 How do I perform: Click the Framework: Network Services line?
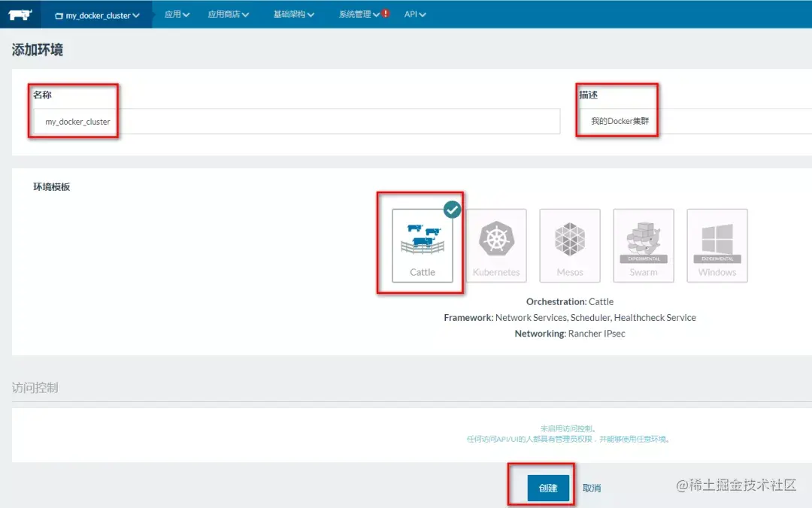pyautogui.click(x=570, y=317)
